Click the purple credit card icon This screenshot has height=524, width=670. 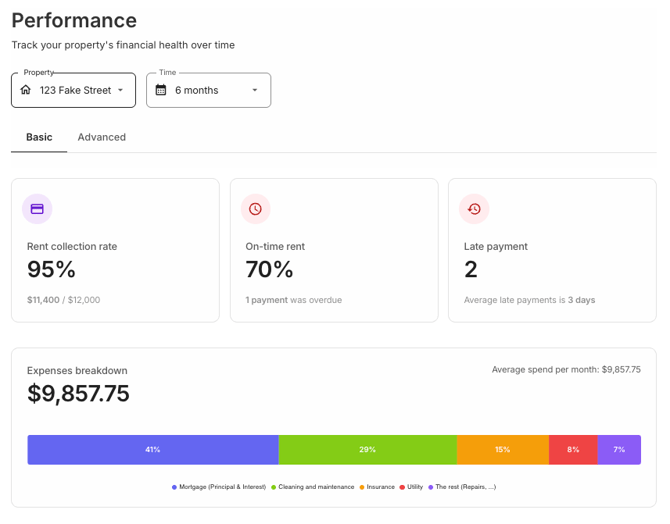(37, 209)
